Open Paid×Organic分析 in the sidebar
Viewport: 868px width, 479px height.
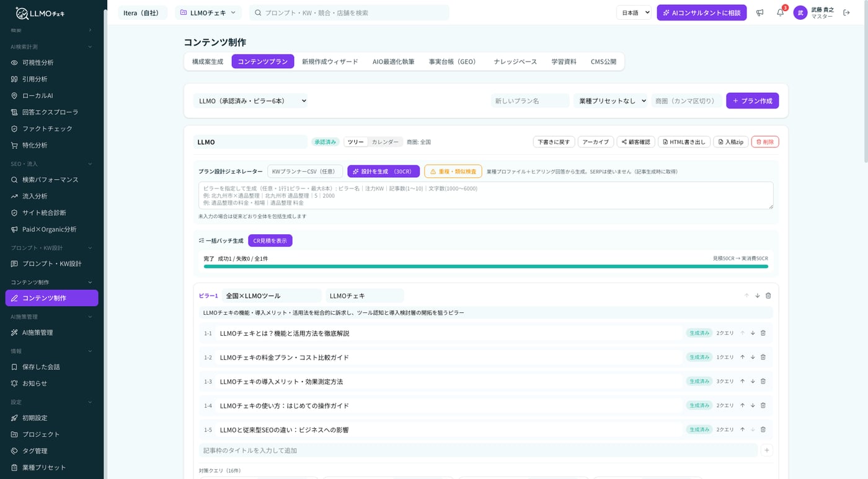tap(51, 229)
